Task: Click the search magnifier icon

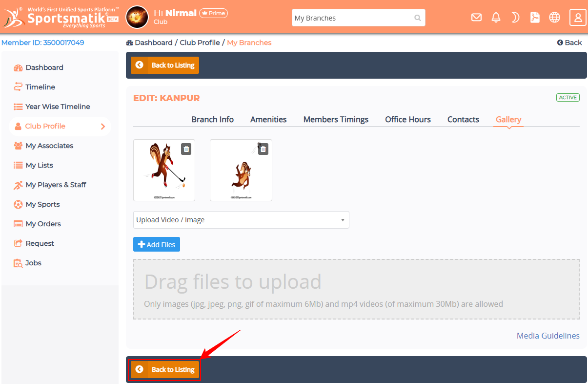Action: coord(418,18)
